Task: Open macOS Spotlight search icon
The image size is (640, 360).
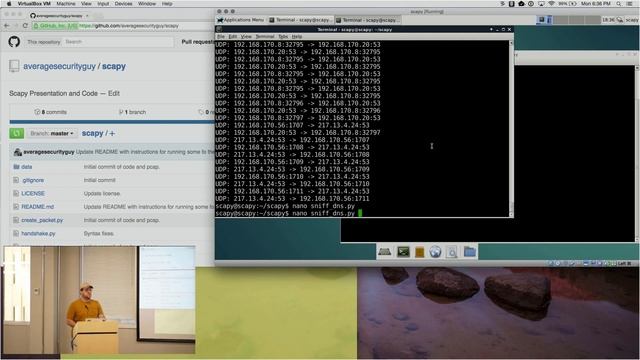Action: [619, 4]
